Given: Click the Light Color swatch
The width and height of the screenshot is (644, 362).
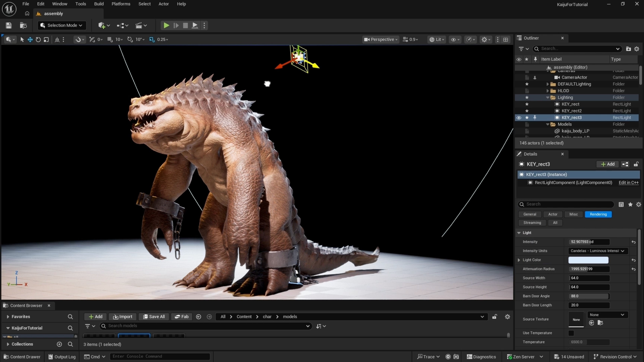Looking at the screenshot, I should 588,260.
